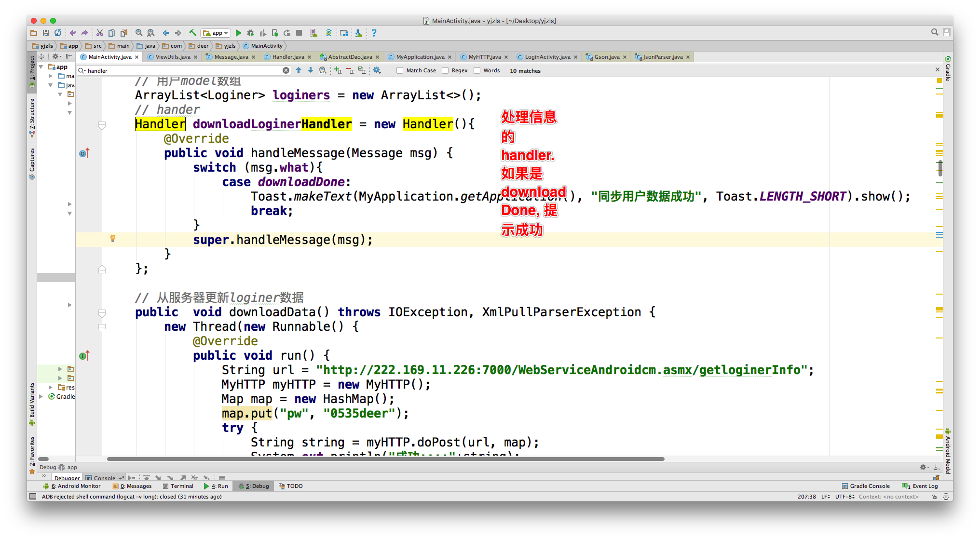Switch to the MyApplication.java tab

click(x=420, y=57)
